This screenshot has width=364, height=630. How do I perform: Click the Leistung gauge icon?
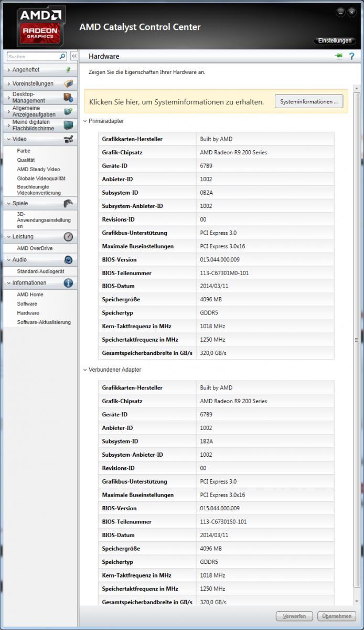click(x=68, y=237)
